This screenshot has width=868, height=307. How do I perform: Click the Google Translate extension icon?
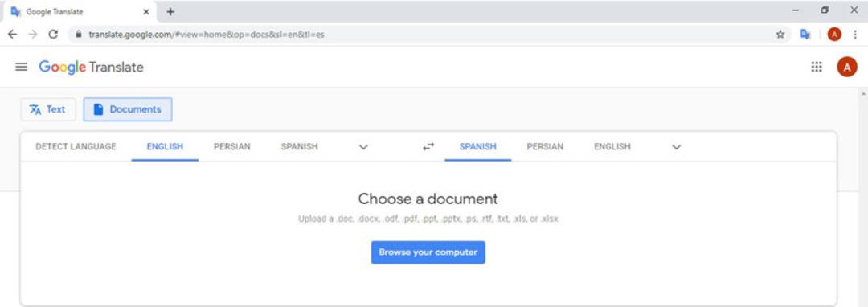805,35
